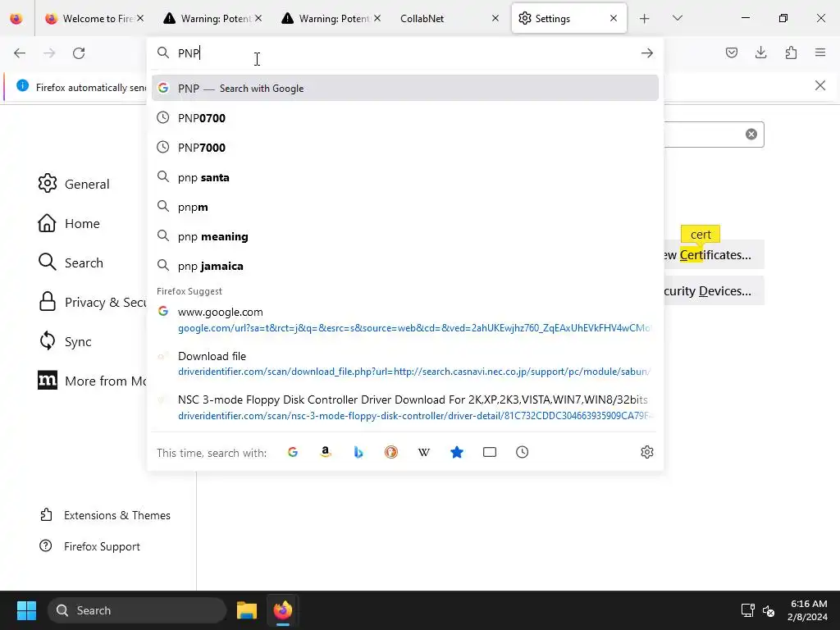Reload the current page

point(79,53)
